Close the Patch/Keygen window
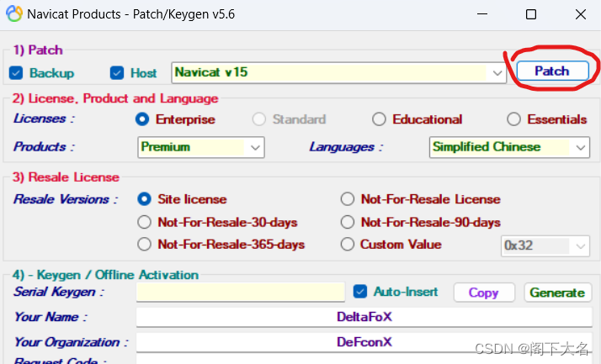601x364 pixels. point(581,14)
